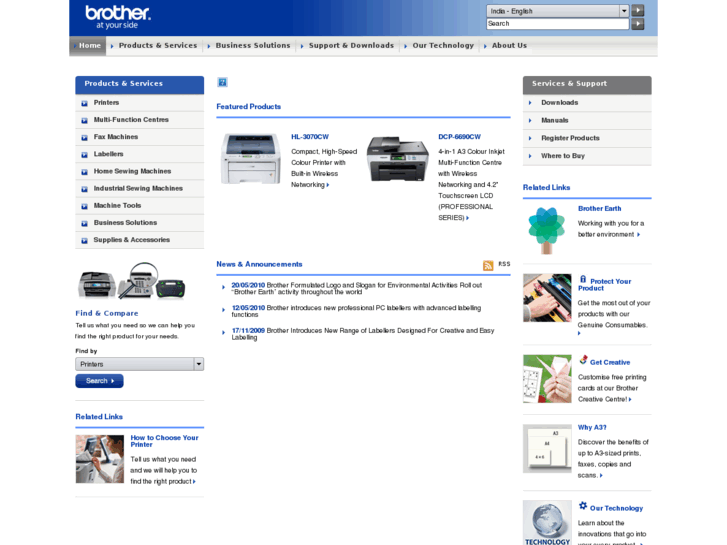The width and height of the screenshot is (727, 545).
Task: Open the Support & Downloads nav menu
Action: click(351, 45)
